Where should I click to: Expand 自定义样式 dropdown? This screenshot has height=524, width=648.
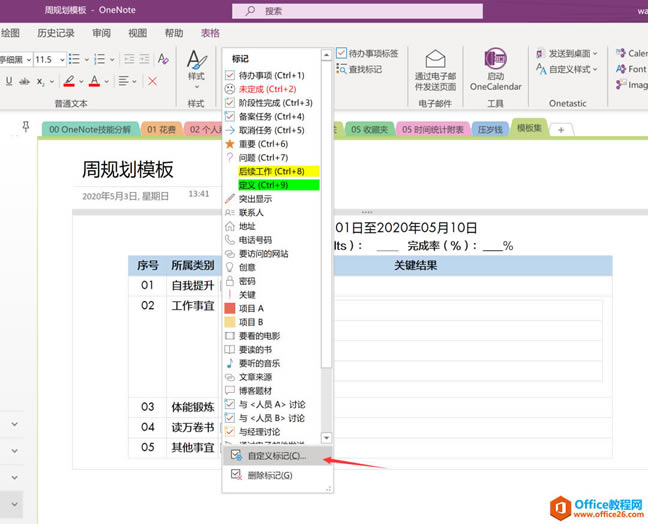(595, 69)
